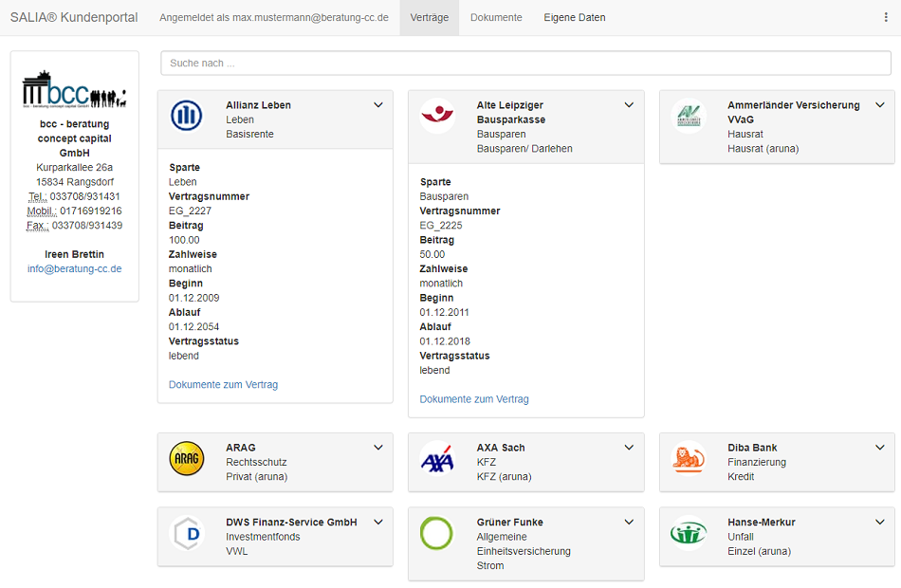This screenshot has height=588, width=901.
Task: Click the Hausrat (aruna) subtitle text
Action: pyautogui.click(x=763, y=148)
